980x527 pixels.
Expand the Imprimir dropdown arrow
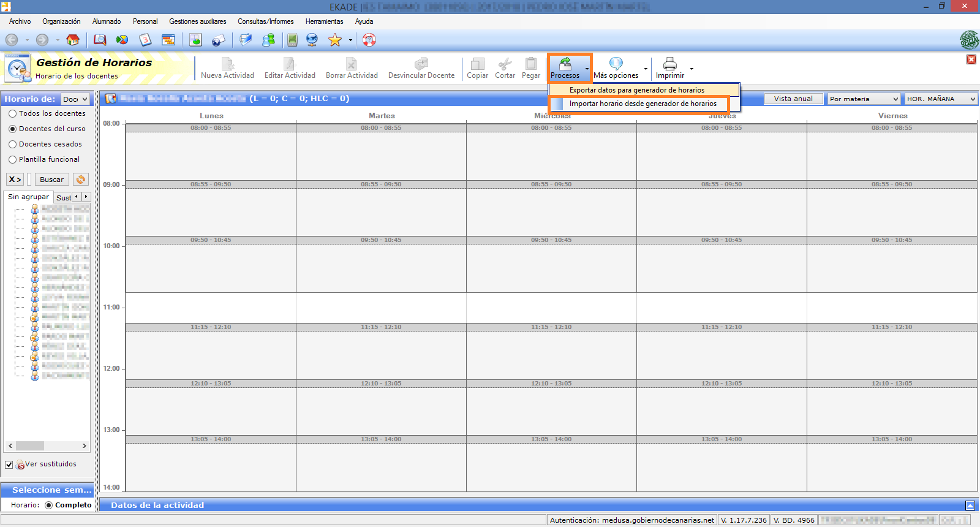[692, 69]
